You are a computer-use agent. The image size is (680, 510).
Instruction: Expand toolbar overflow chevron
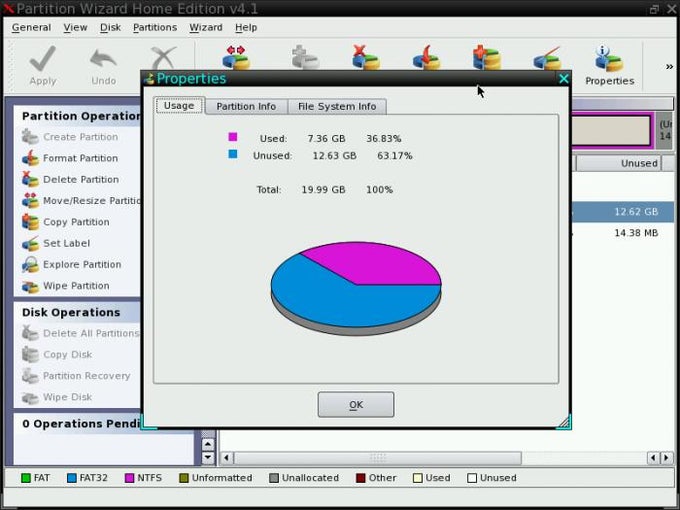point(669,66)
